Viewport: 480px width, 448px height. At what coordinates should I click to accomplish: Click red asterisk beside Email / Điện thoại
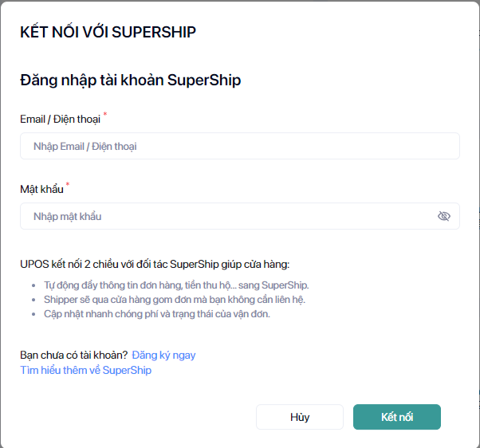(x=105, y=115)
